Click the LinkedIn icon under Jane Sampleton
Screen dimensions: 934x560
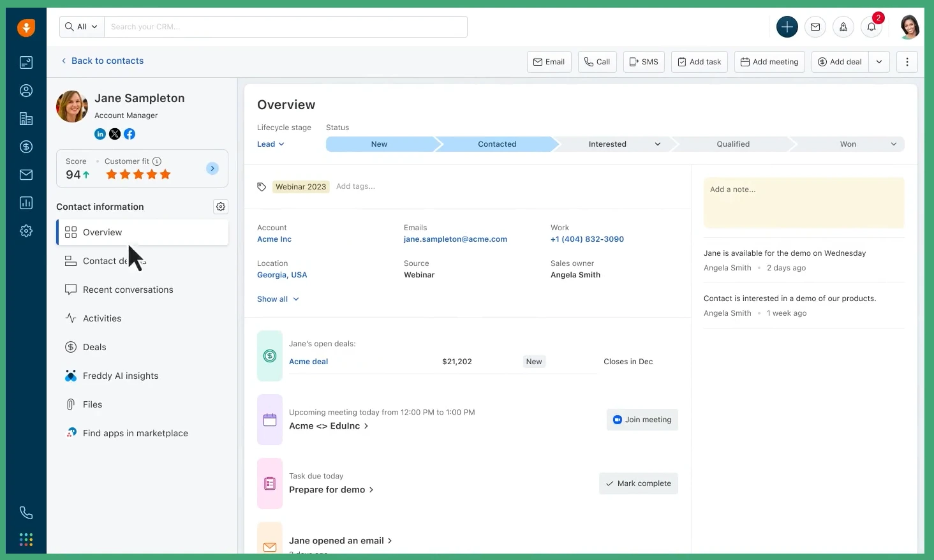(x=100, y=134)
